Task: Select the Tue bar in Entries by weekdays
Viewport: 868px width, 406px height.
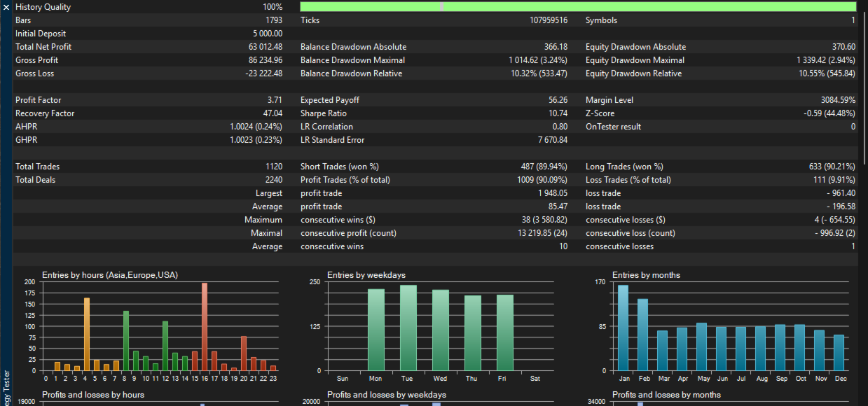Action: pos(408,328)
